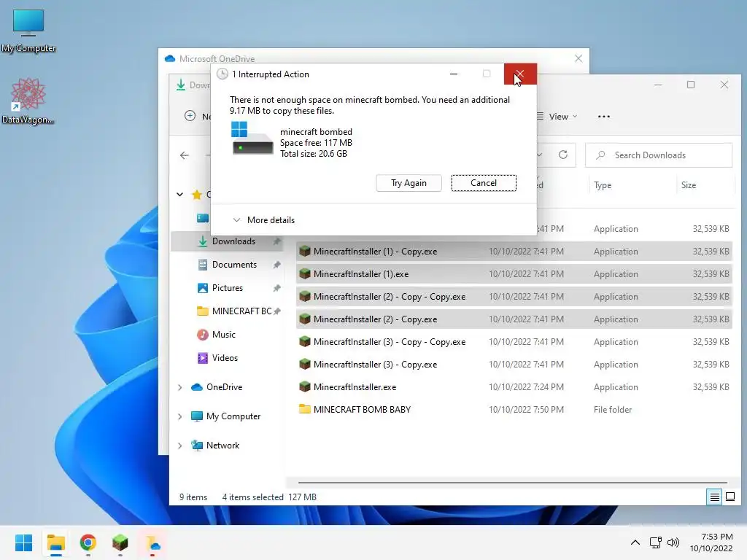Click the interrupted action clock icon
Screen dimensions: 747x560
[x=222, y=74]
